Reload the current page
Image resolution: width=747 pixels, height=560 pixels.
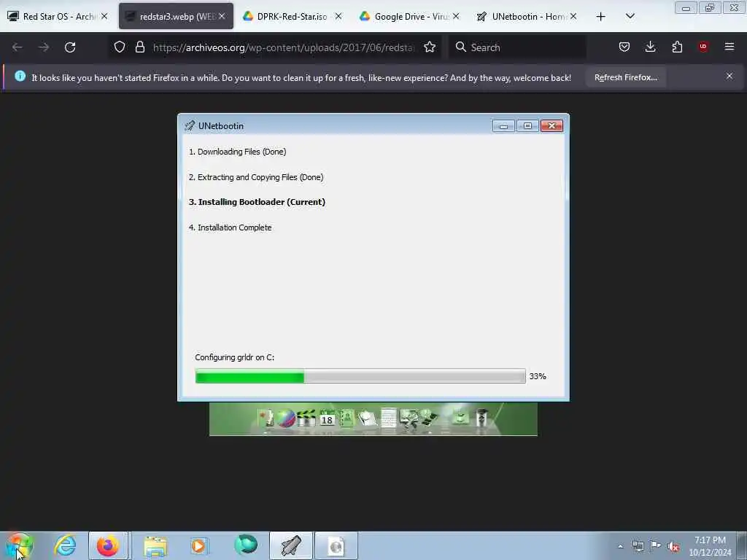click(x=70, y=47)
